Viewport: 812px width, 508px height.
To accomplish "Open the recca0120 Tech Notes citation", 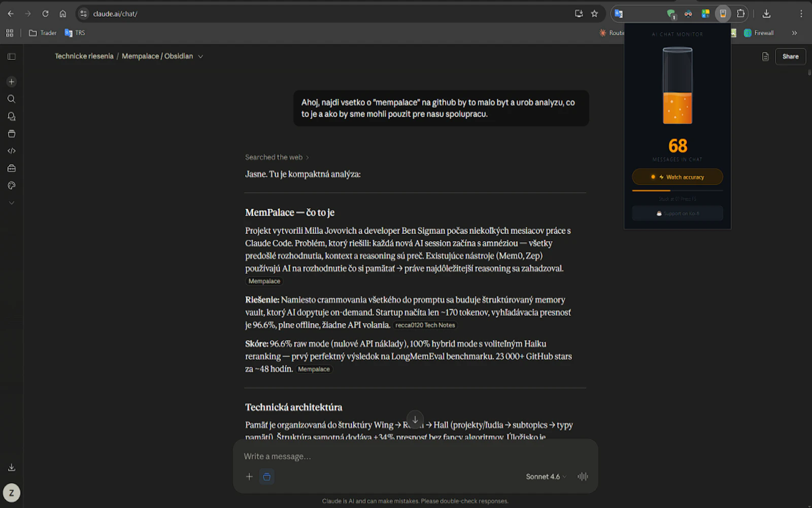I will pos(425,325).
